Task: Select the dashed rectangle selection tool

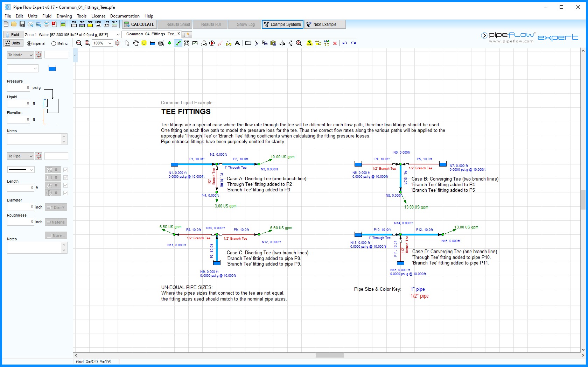Action: coord(248,43)
